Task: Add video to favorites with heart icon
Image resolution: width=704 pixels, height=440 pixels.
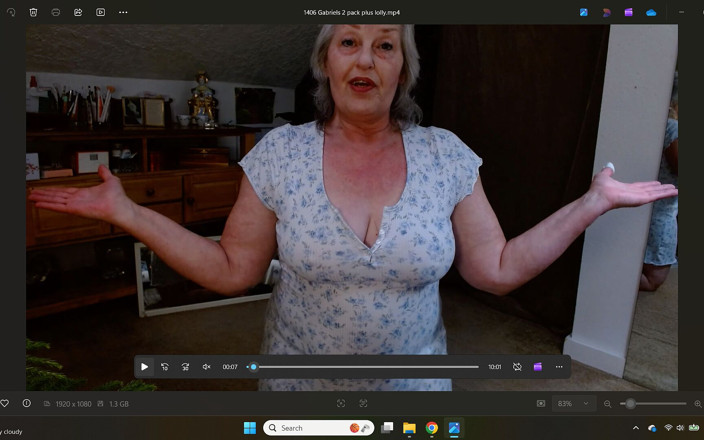Action: [5, 403]
